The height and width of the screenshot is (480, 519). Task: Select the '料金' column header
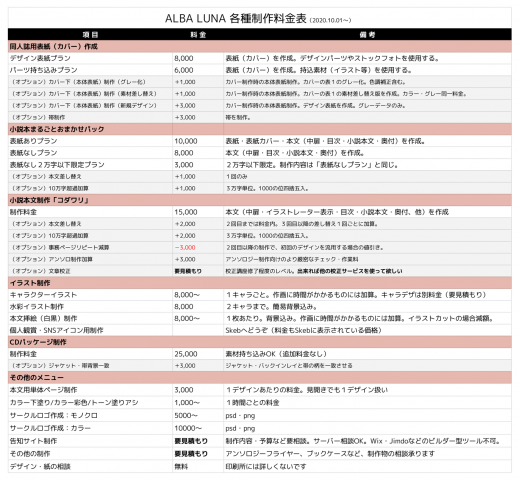198,35
